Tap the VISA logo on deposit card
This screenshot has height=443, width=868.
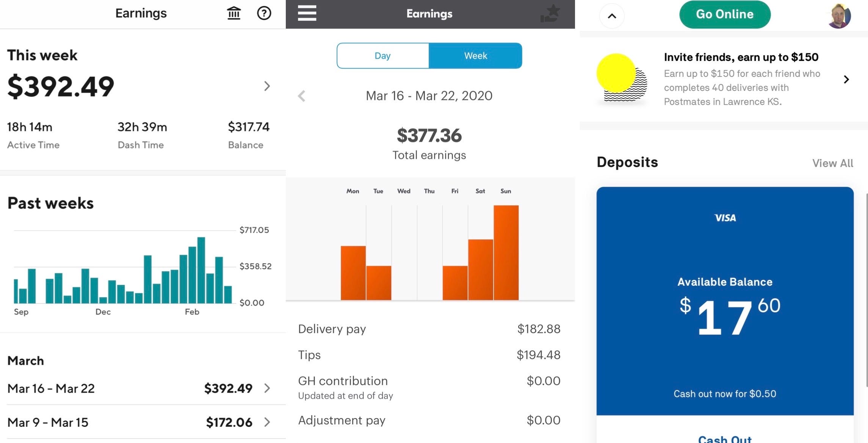[x=725, y=218]
